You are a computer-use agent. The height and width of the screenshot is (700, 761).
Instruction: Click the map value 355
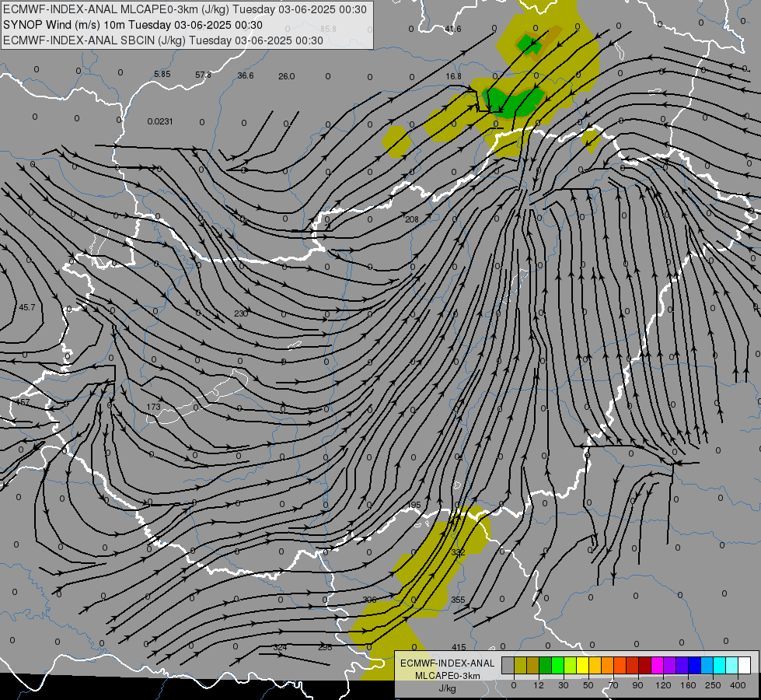pyautogui.click(x=458, y=600)
